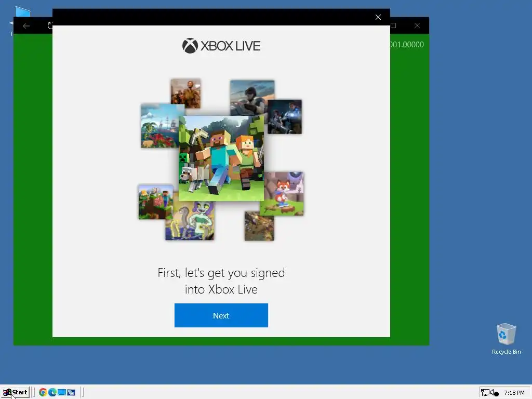Launch Google Chrome from the taskbar
The width and height of the screenshot is (532, 399).
(43, 392)
